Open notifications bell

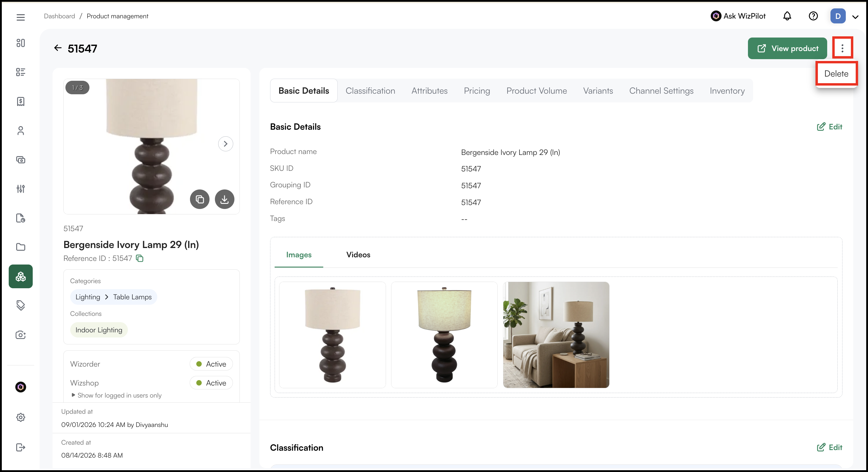pos(787,16)
